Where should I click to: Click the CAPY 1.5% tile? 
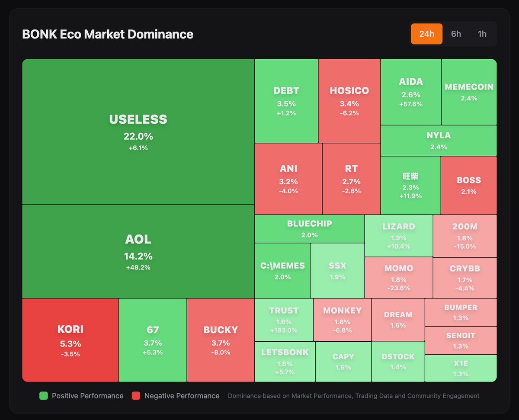(x=343, y=362)
